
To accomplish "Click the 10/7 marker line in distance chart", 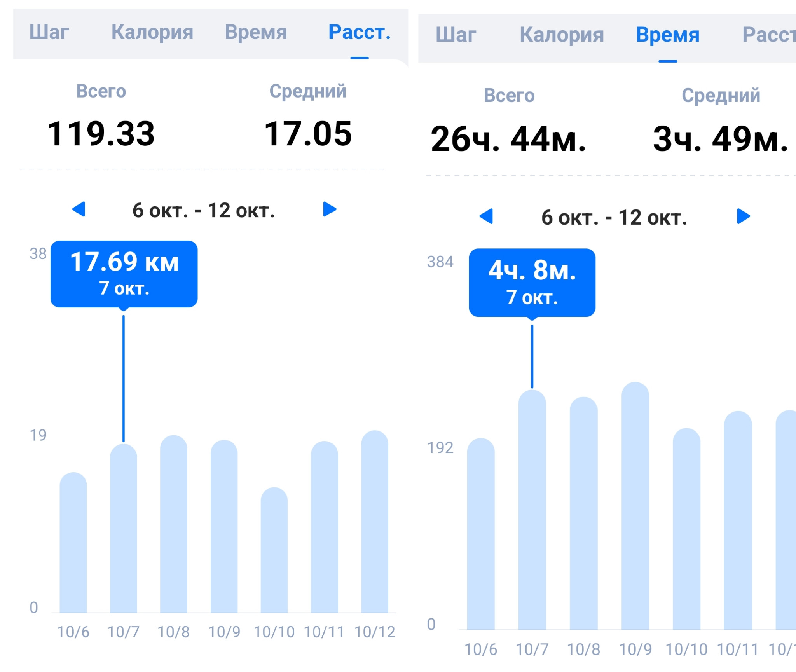I will tap(124, 378).
